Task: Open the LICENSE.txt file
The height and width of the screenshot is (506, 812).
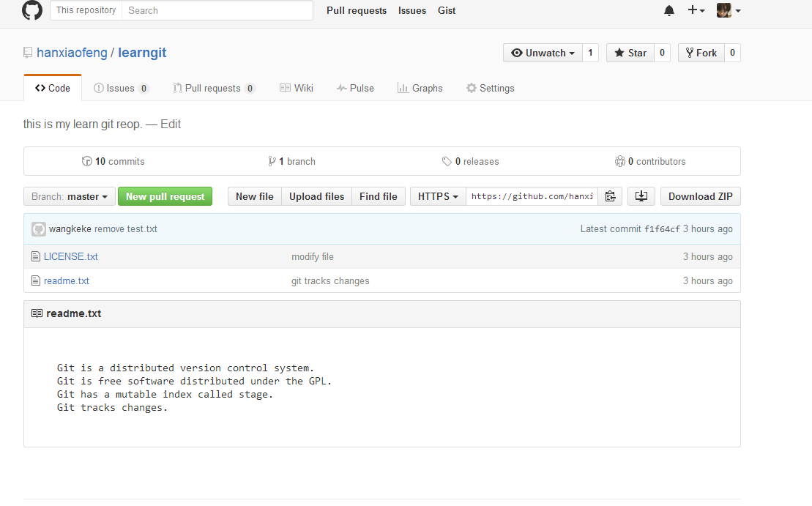Action: (71, 256)
